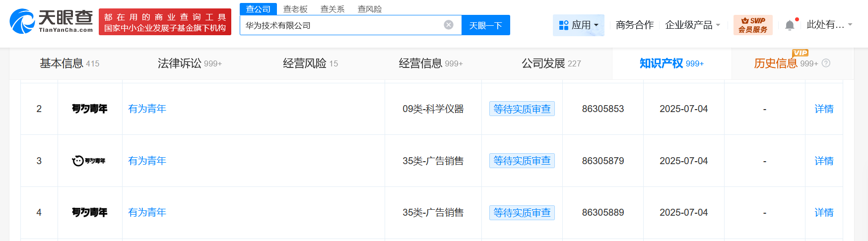Open the notification bell
The width and height of the screenshot is (868, 241).
[790, 25]
